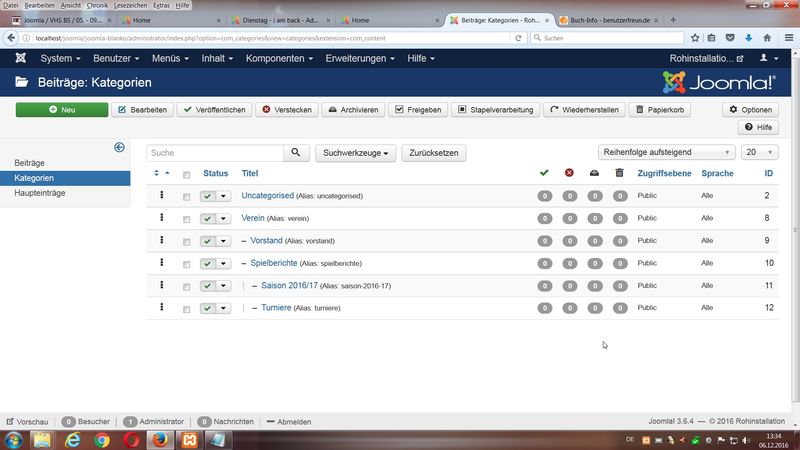Open status dropdown arrow for Uncategorised
Image resolution: width=800 pixels, height=450 pixels.
click(223, 196)
